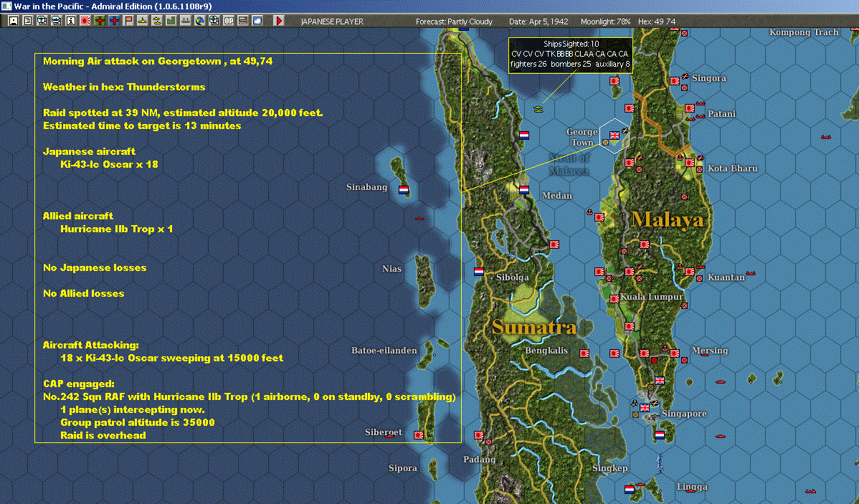Click the Kompong Trach map label
This screenshot has height=504, width=859.
click(x=804, y=32)
